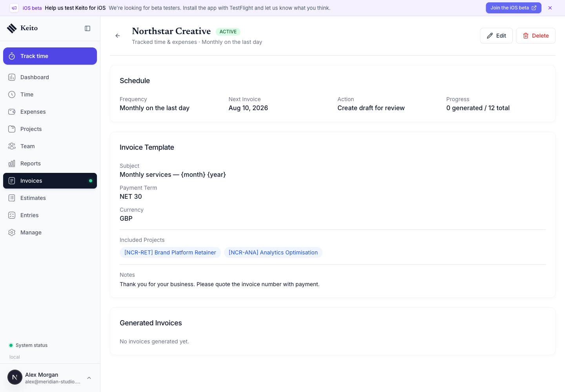
Task: Select the Invoices sidebar item
Action: 50,181
